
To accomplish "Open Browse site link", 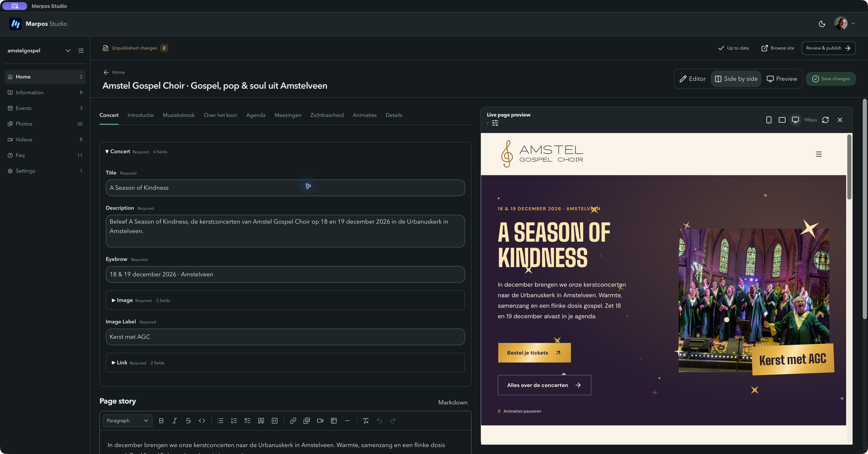I will point(778,48).
